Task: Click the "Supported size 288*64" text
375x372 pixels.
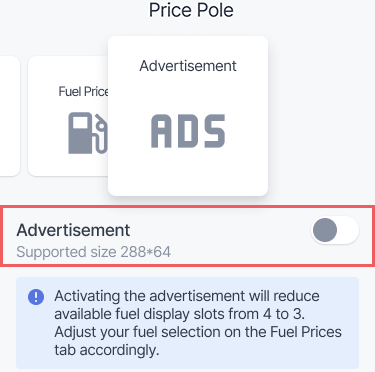Action: [94, 252]
